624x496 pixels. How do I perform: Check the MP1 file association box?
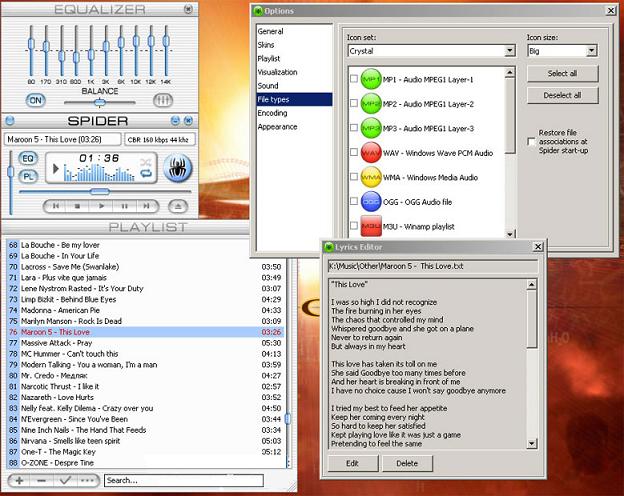pos(353,79)
